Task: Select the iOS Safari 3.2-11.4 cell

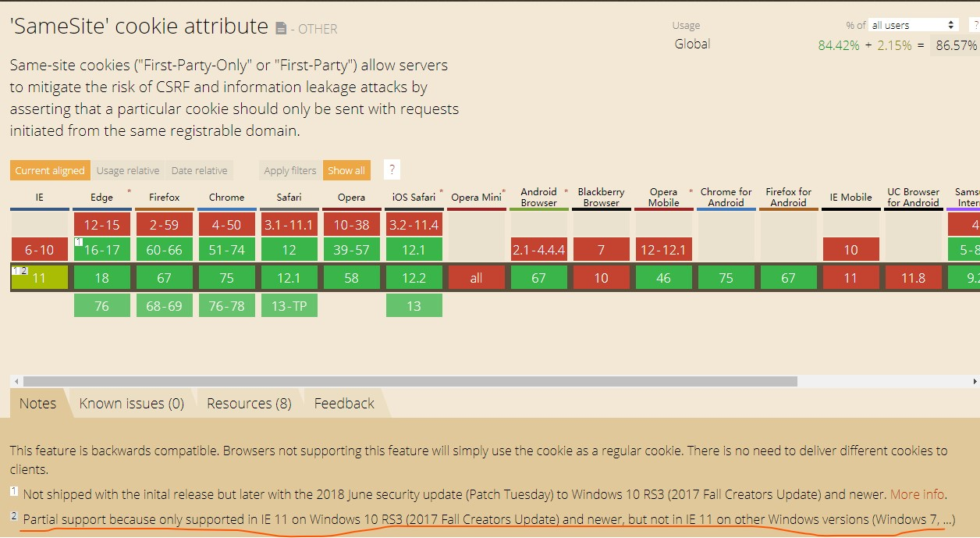Action: [414, 225]
